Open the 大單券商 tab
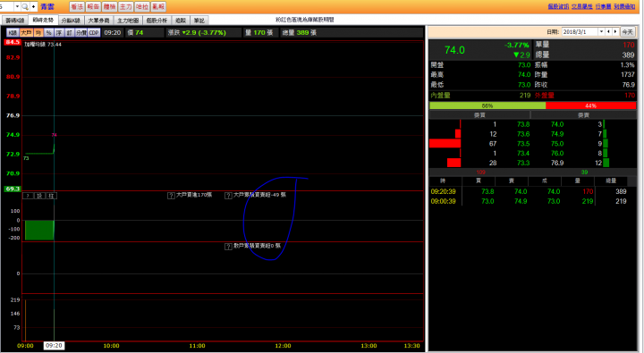This screenshot has height=353, width=644. point(98,21)
